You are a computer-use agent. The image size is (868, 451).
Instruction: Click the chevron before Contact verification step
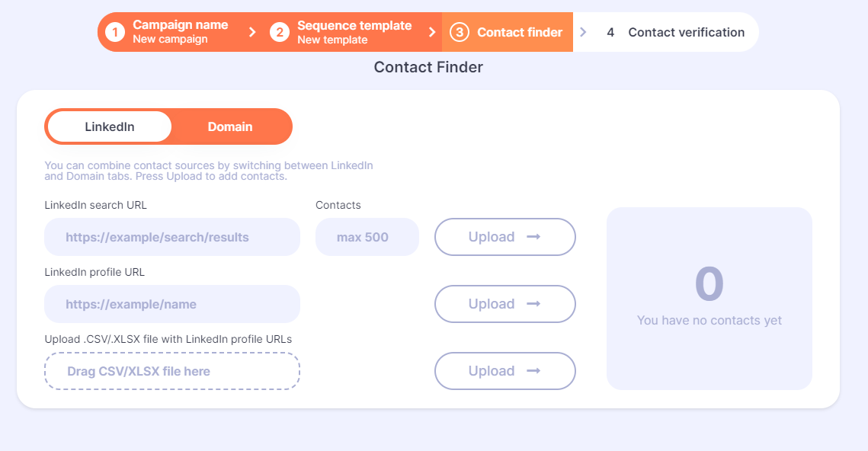583,32
